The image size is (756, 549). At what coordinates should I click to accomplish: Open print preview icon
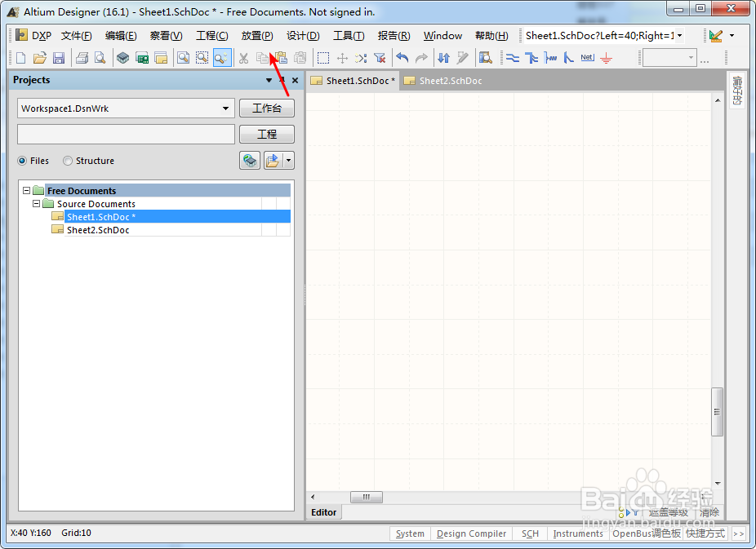click(x=100, y=58)
